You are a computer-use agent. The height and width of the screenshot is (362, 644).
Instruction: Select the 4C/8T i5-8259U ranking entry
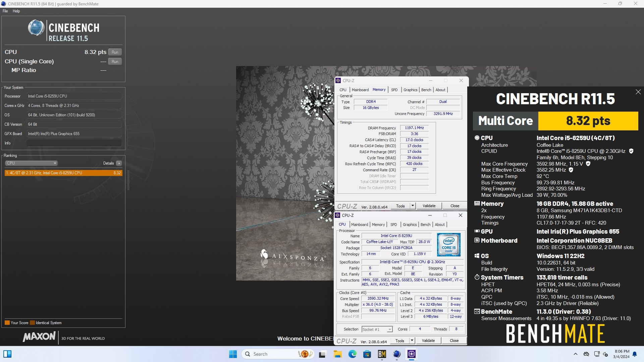pyautogui.click(x=63, y=173)
